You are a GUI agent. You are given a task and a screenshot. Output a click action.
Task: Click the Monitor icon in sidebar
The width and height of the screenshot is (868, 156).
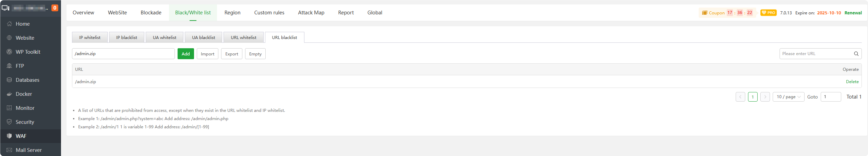(x=9, y=108)
